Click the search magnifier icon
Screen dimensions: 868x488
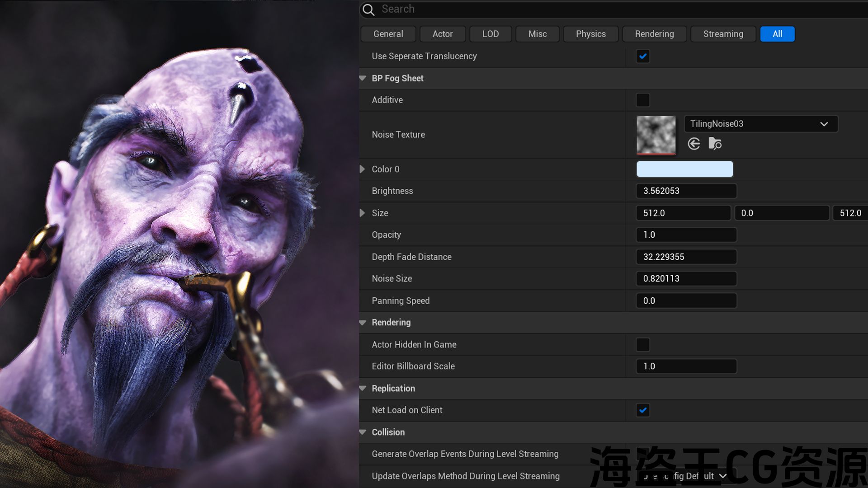pos(368,9)
